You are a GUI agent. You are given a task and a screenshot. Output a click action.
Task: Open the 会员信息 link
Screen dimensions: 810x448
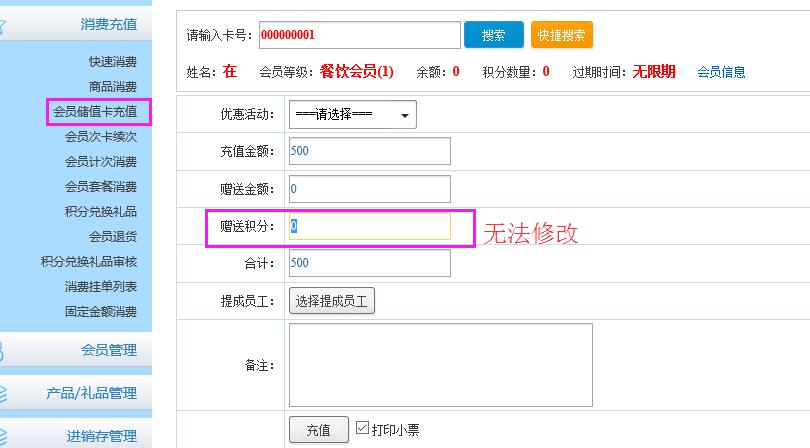click(721, 72)
